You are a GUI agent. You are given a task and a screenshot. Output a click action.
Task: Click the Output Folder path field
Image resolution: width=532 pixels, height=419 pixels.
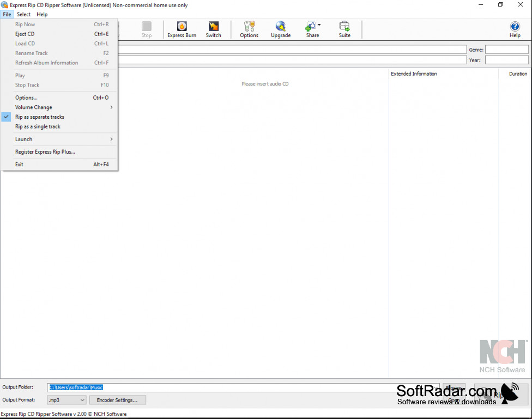243,387
